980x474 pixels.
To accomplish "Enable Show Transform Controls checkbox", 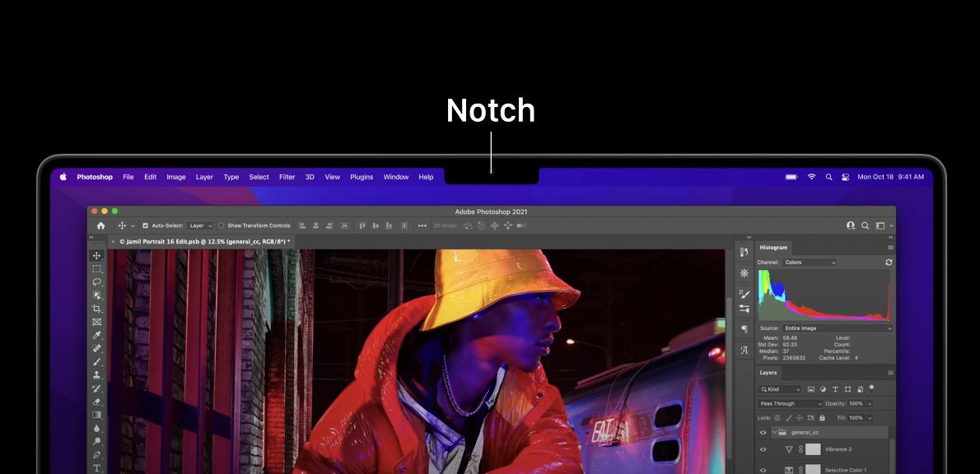I will click(x=222, y=225).
